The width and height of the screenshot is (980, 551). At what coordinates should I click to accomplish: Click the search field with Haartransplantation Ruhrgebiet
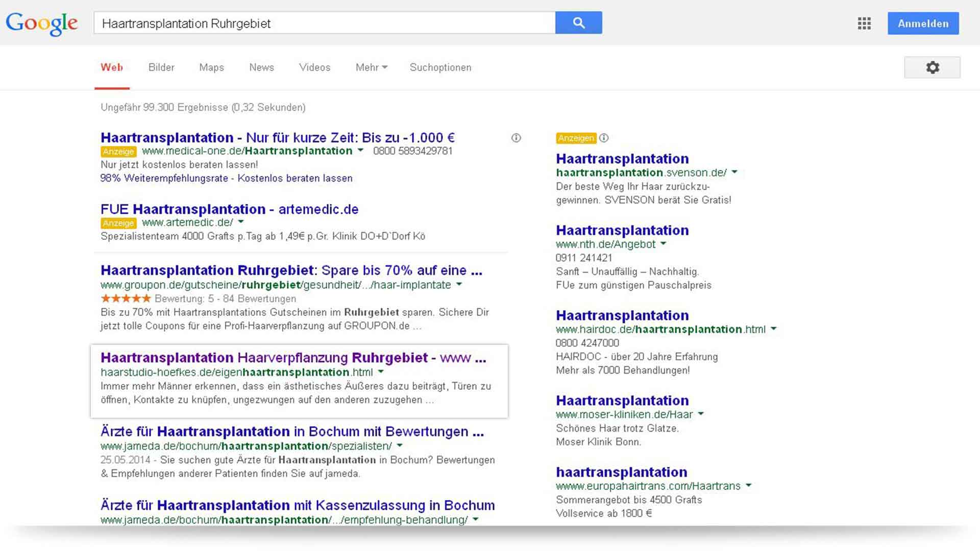pos(325,23)
